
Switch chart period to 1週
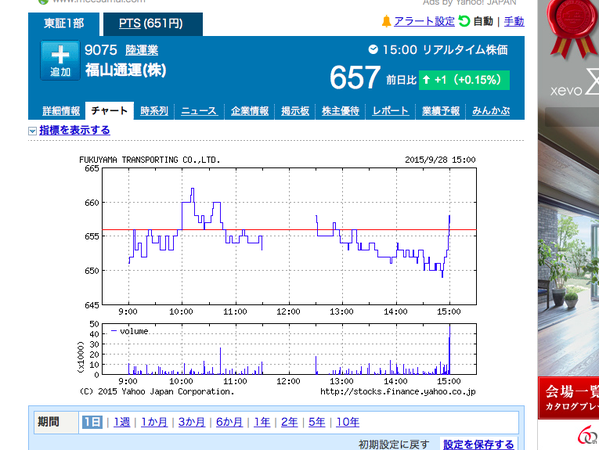point(122,422)
